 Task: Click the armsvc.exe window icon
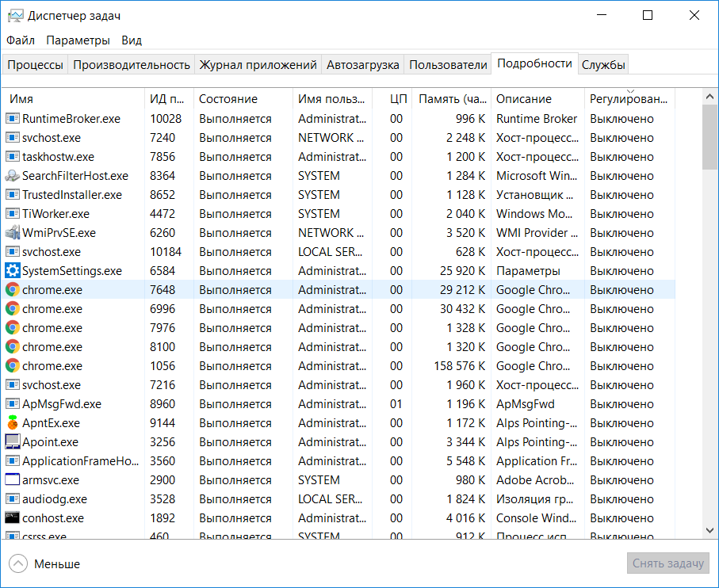pos(12,480)
